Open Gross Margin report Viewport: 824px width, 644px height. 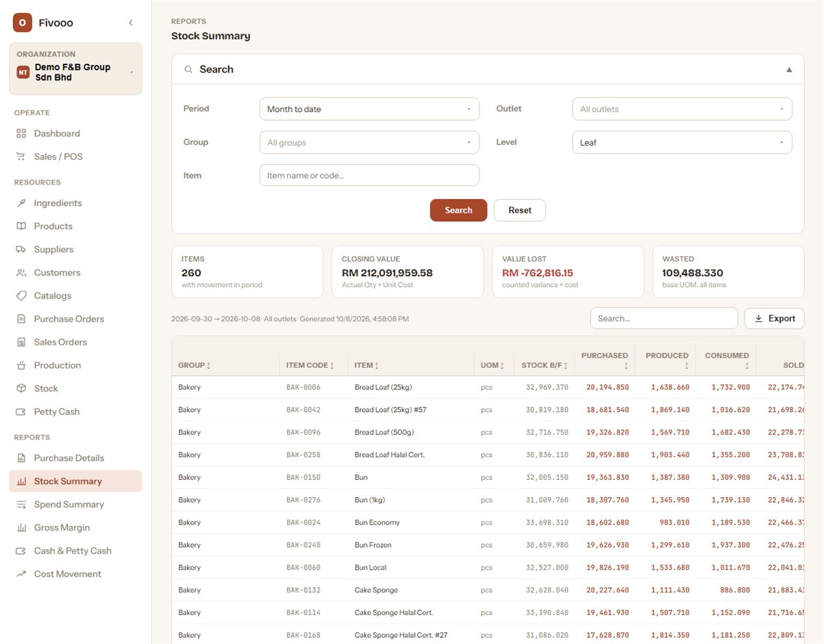pyautogui.click(x=76, y=528)
